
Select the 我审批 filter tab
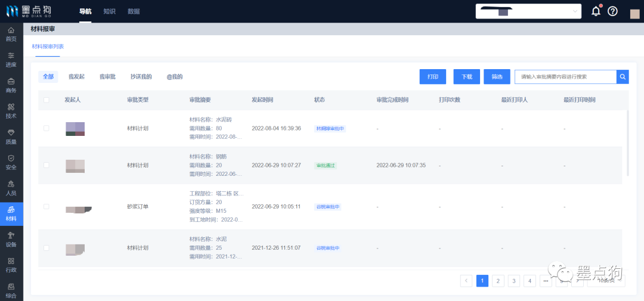click(x=107, y=77)
